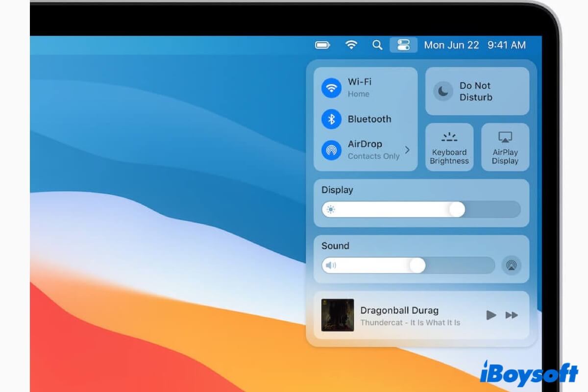Click the Sound volume slider knob
This screenshot has width=588, height=392.
(x=417, y=266)
